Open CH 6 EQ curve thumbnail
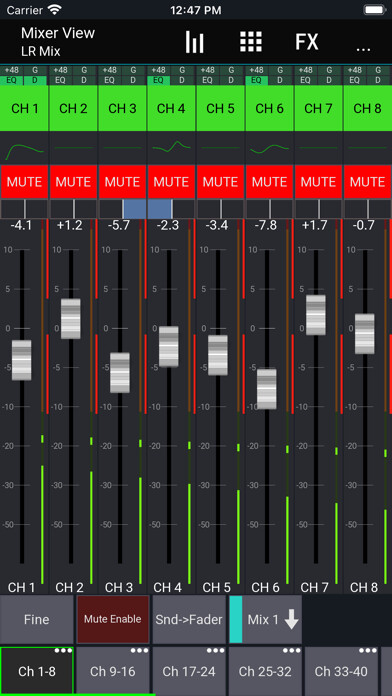The width and height of the screenshot is (392, 696). pyautogui.click(x=269, y=148)
